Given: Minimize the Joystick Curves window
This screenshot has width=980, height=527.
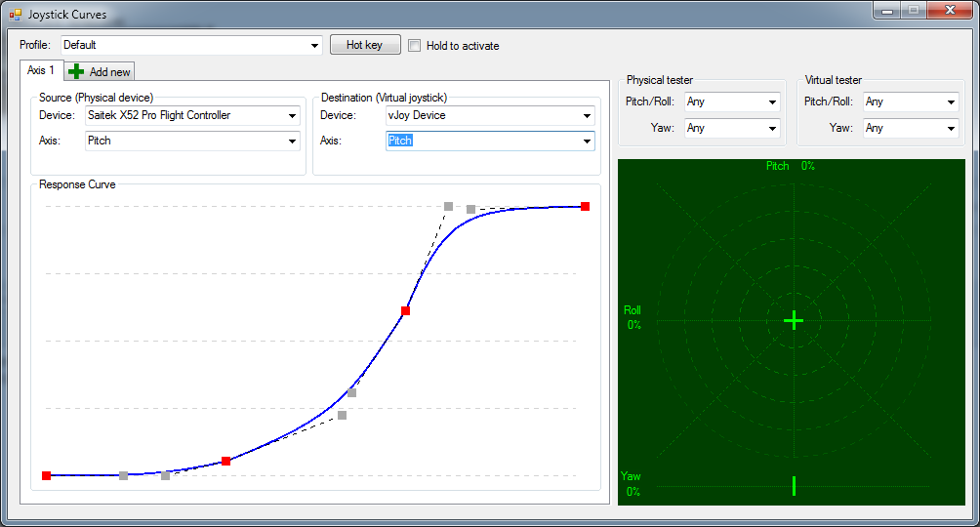Looking at the screenshot, I should coord(887,10).
